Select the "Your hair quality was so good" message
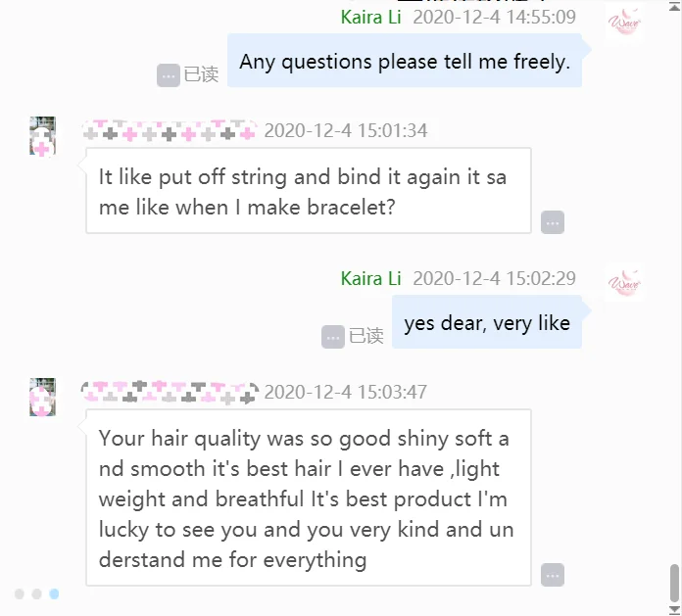This screenshot has width=682, height=616. pyautogui.click(x=308, y=498)
